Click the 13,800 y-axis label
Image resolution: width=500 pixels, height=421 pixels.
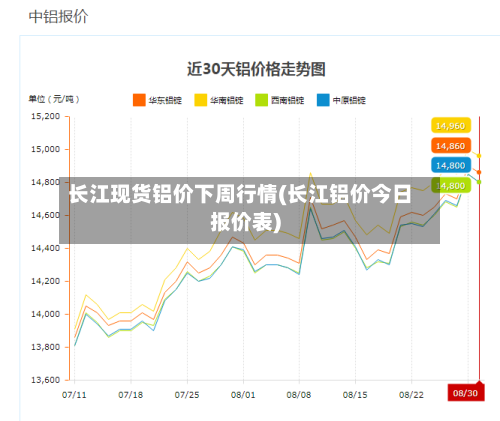click(x=46, y=347)
